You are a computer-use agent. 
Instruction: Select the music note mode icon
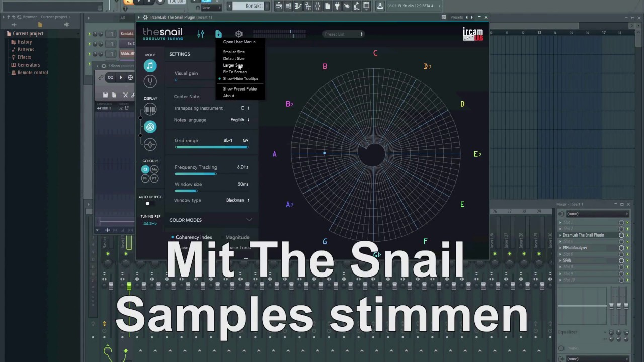click(x=150, y=66)
